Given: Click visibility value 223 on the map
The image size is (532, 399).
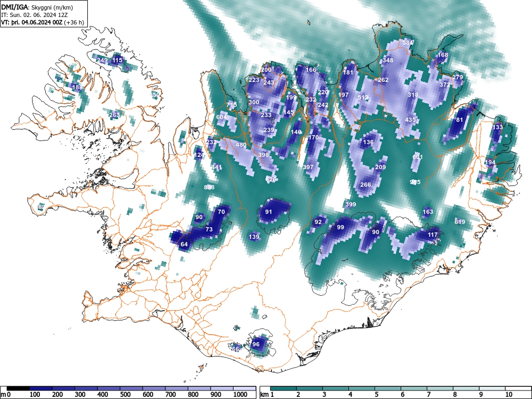Looking at the screenshot, I should coord(254,80).
